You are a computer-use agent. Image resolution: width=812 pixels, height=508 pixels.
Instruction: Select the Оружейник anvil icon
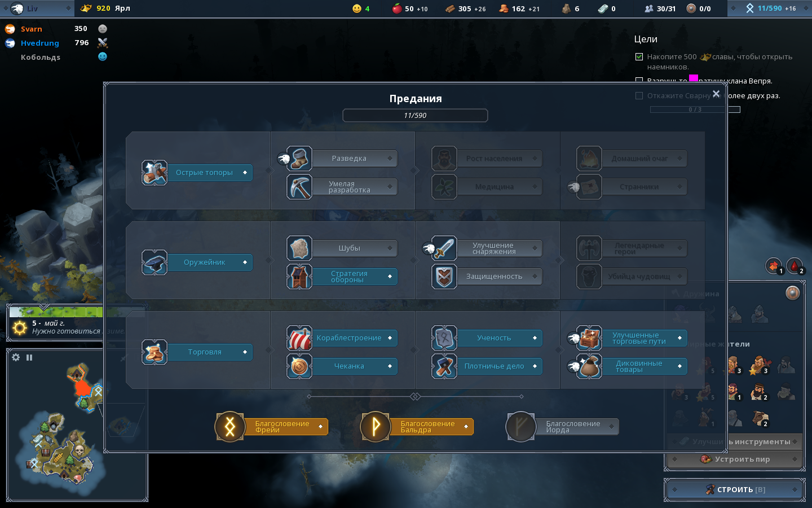(155, 262)
